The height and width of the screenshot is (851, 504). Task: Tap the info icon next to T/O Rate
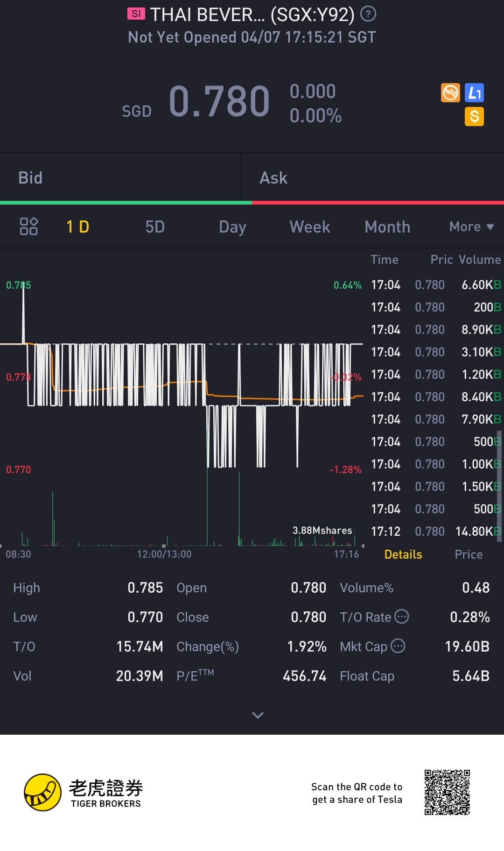pos(402,617)
